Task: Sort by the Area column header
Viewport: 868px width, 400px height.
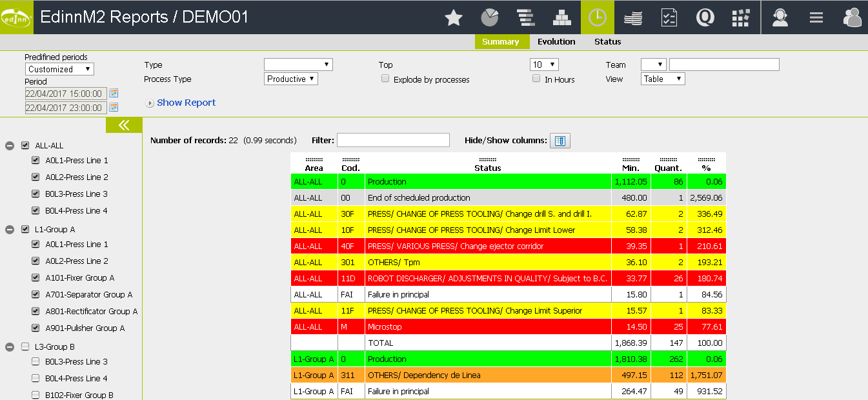Action: point(314,168)
